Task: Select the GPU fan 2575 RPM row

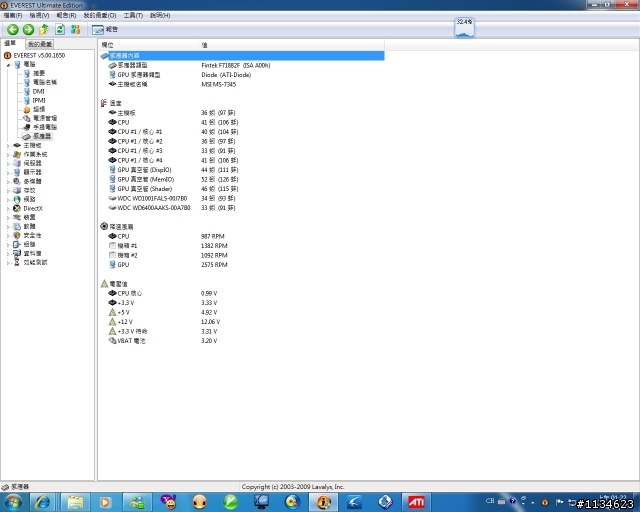Action: (241, 265)
